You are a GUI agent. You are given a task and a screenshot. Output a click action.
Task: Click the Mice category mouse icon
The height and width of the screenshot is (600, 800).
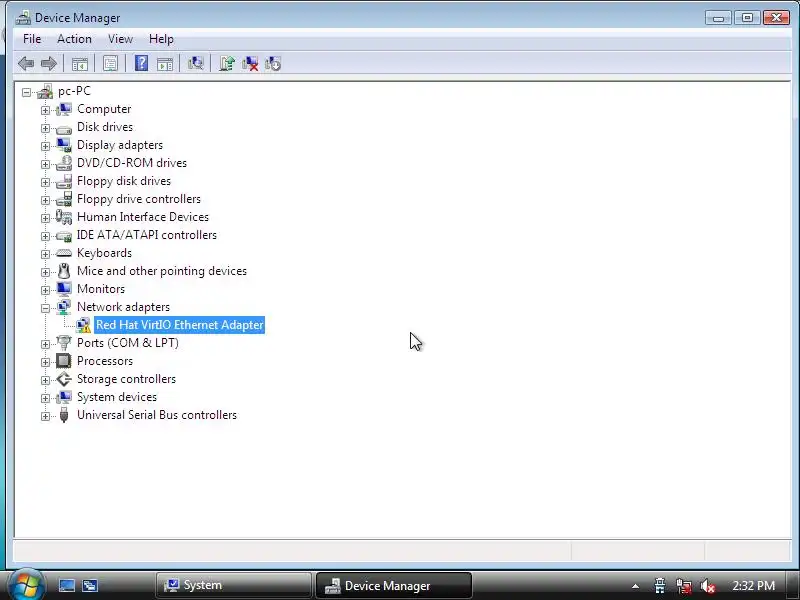(x=64, y=271)
